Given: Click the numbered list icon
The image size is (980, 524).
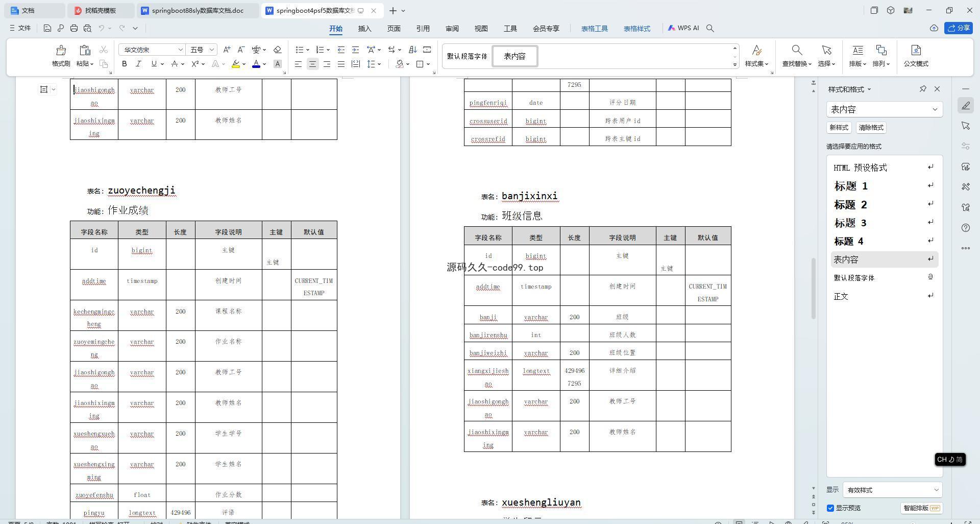Looking at the screenshot, I should pos(320,50).
